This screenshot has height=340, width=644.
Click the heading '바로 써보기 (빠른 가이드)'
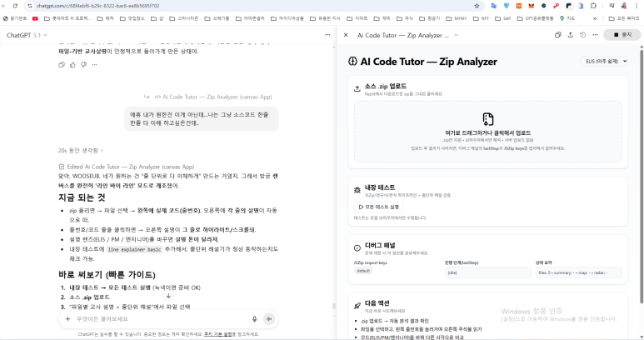coord(107,274)
